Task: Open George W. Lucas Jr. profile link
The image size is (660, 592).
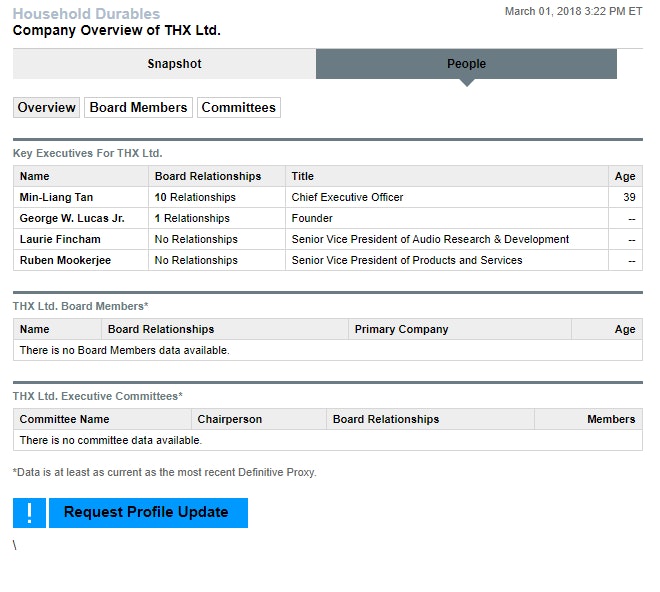Action: [x=72, y=219]
